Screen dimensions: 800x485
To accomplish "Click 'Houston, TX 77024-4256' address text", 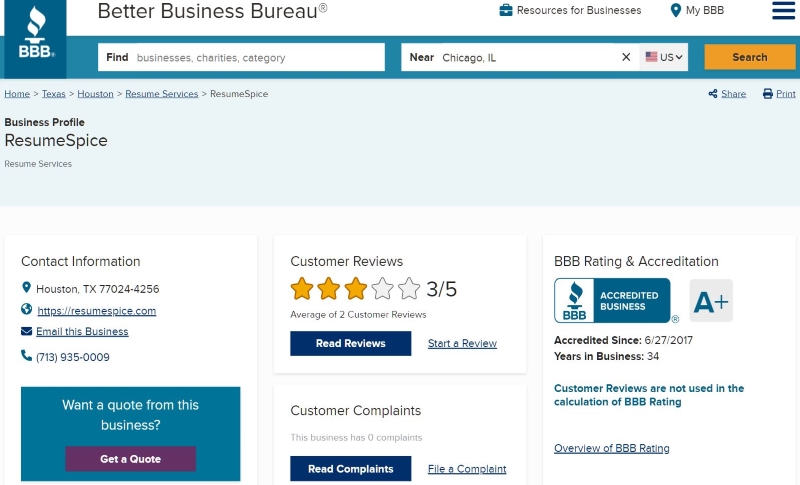I will (97, 289).
